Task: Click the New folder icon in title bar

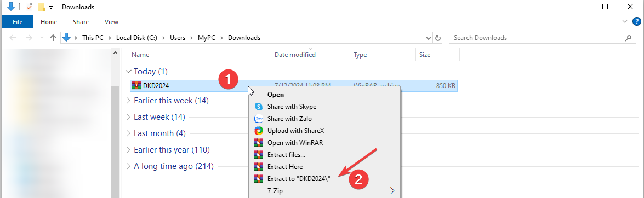Action: (41, 7)
